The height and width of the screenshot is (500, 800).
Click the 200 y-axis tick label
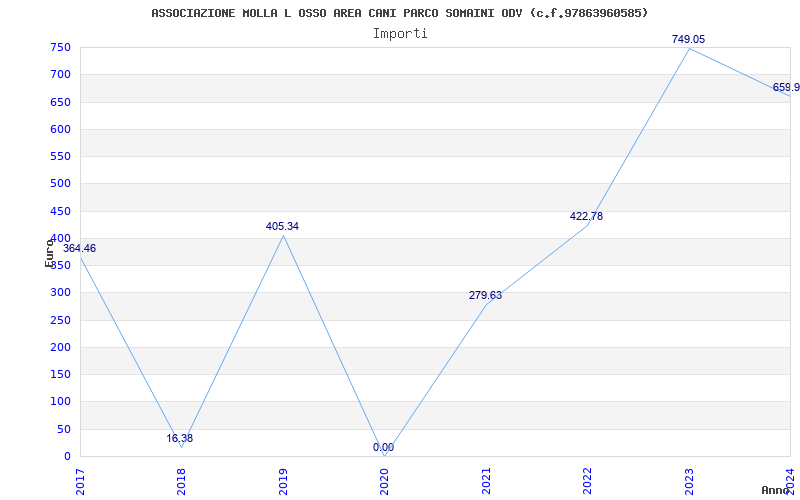tap(60, 347)
